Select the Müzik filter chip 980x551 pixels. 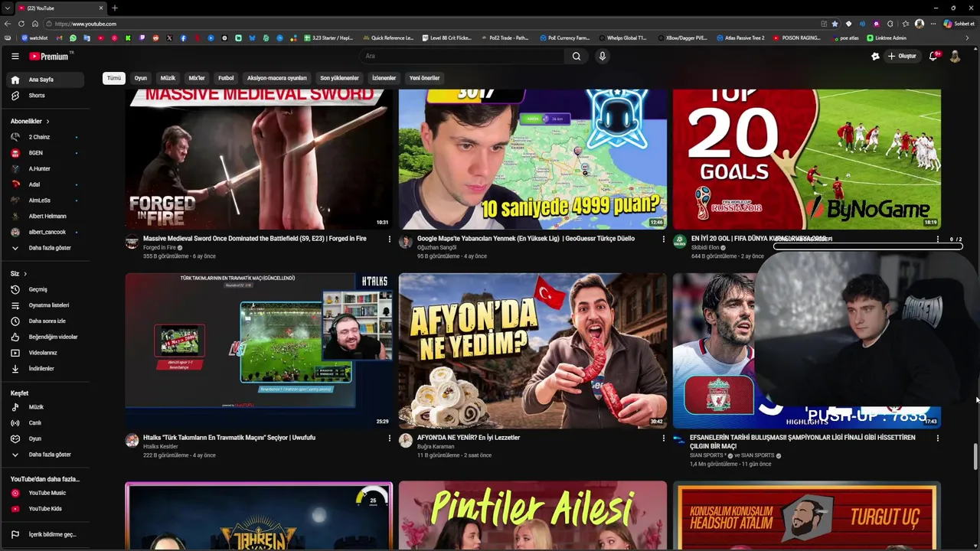tap(168, 78)
